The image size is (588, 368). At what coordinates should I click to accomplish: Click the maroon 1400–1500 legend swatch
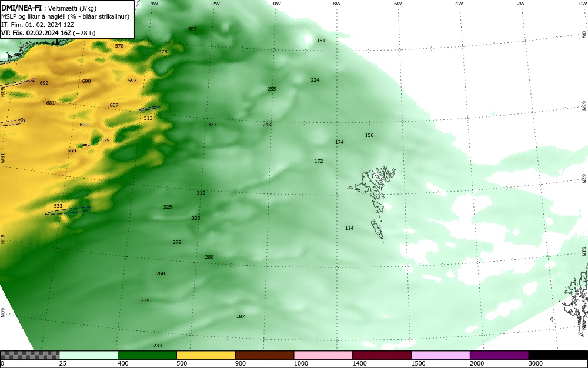click(x=382, y=355)
